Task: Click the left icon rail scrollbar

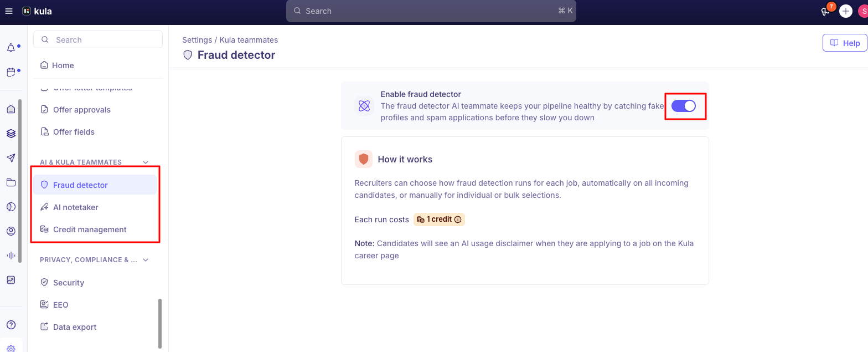Action: pos(20,181)
